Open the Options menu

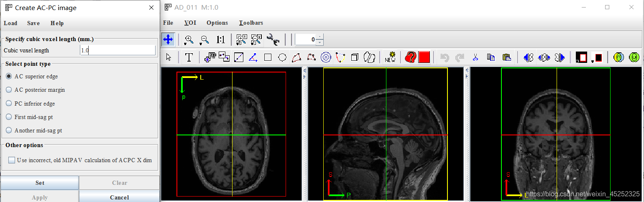(217, 23)
